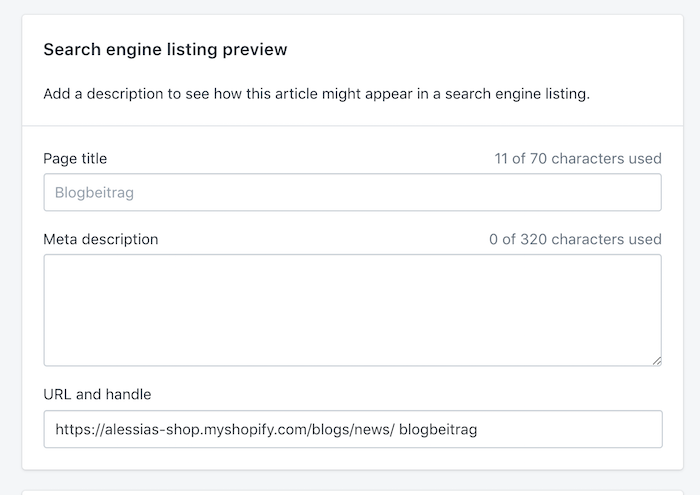The width and height of the screenshot is (700, 495).
Task: Click the "Add a description" helper text
Action: 317,94
